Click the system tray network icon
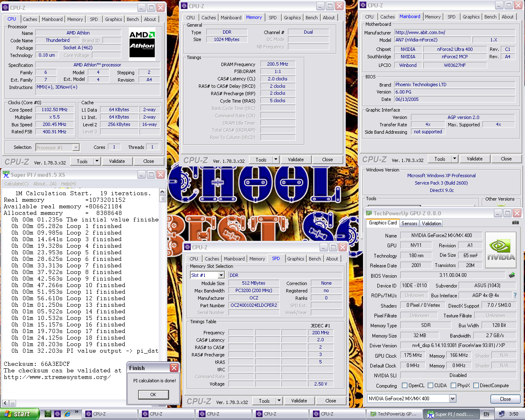Image resolution: width=525 pixels, height=420 pixels. [x=501, y=414]
